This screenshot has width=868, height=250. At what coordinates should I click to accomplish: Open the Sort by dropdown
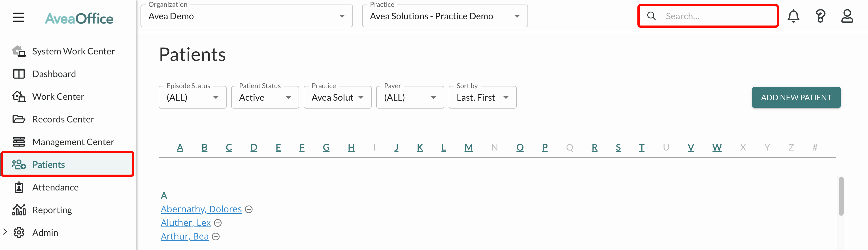tap(482, 97)
